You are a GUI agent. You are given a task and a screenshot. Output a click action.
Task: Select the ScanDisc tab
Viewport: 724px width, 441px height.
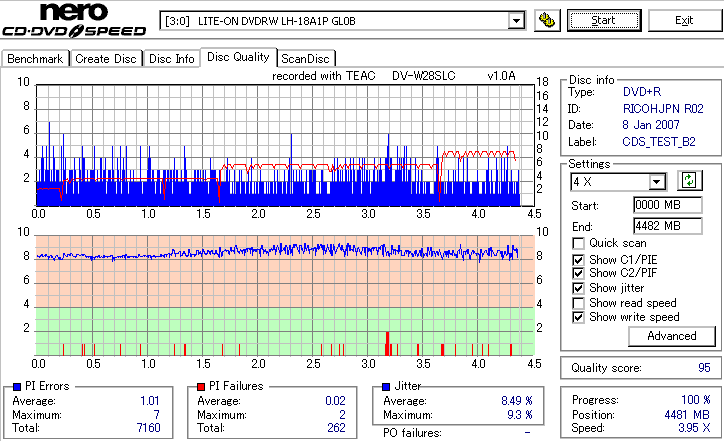point(305,59)
